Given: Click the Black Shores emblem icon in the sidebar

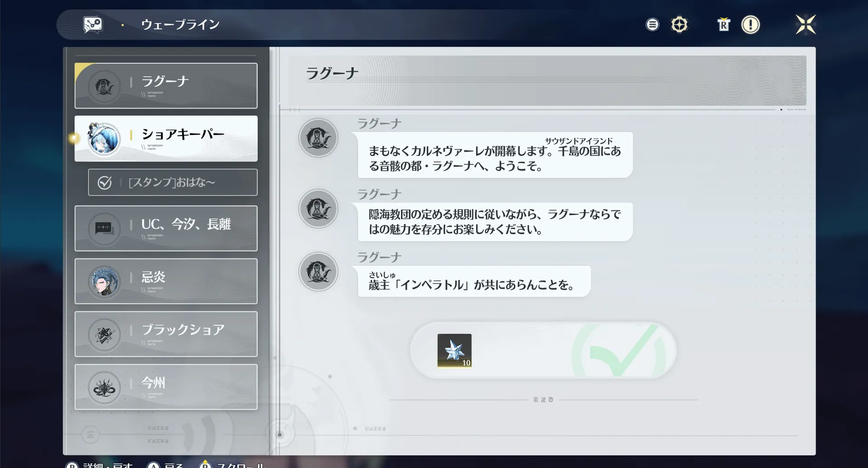Looking at the screenshot, I should [104, 334].
